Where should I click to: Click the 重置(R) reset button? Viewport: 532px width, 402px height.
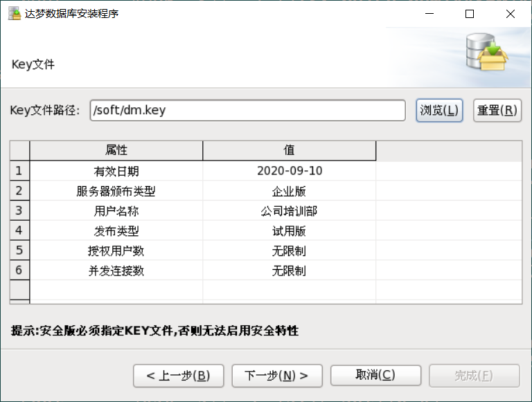(x=497, y=110)
